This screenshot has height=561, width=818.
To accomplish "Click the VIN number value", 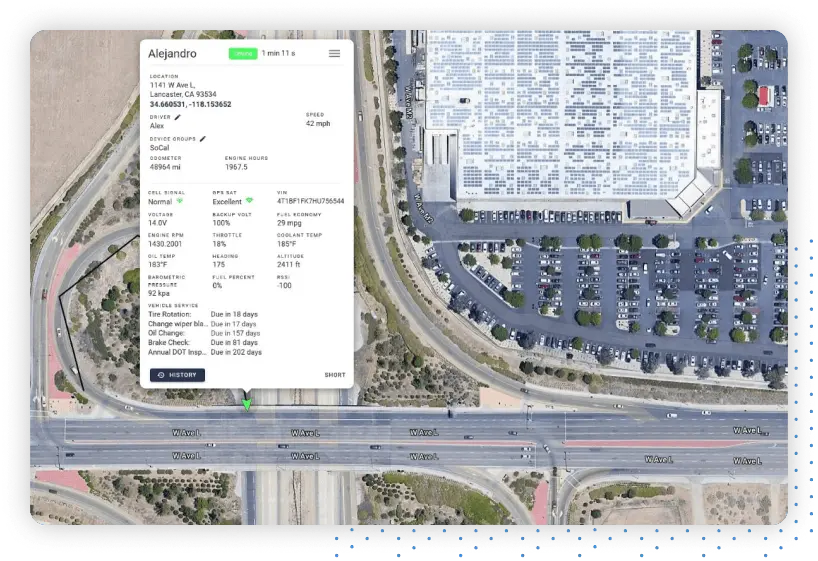I will (x=311, y=201).
